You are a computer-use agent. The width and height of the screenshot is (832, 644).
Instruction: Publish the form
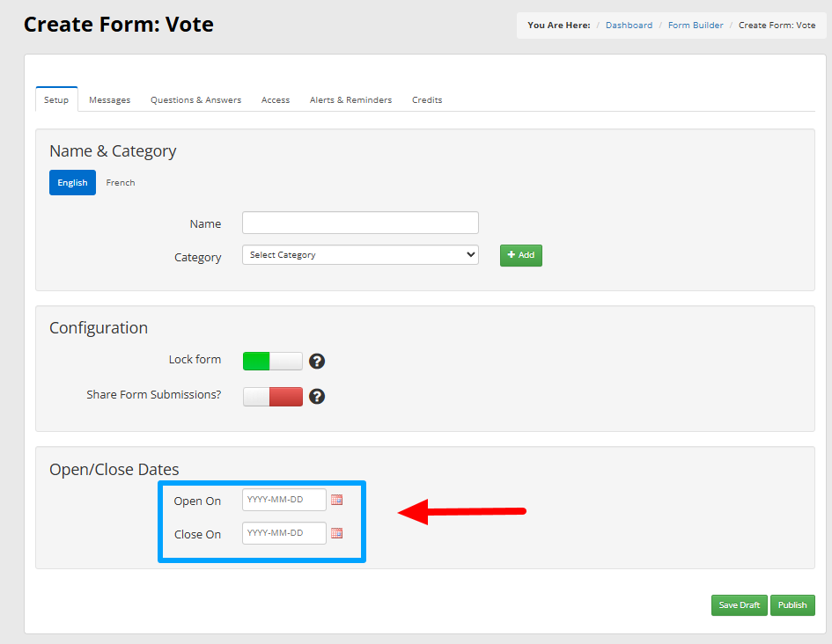click(792, 604)
